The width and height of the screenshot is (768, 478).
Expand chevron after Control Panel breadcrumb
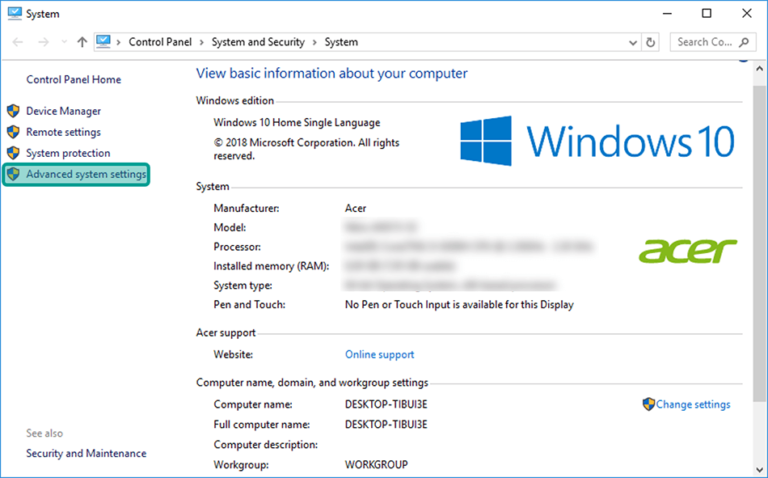[201, 42]
